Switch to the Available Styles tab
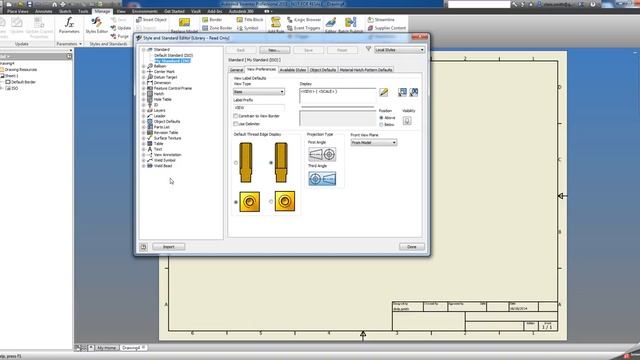This screenshot has height=360, width=640. tap(293, 70)
